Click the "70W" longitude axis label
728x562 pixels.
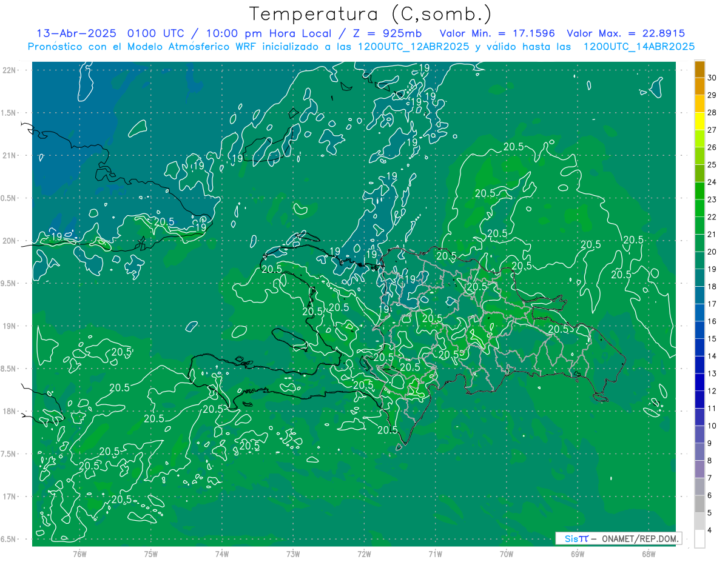507,554
